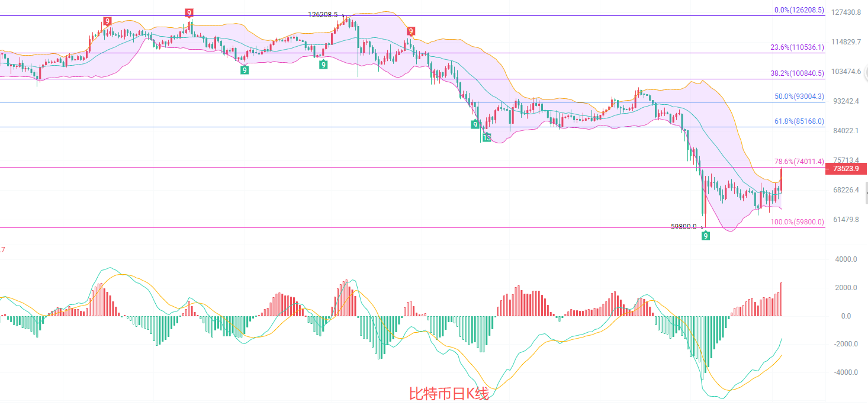The height and width of the screenshot is (405, 868).
Task: Click the leftmost red 9 signal marker
Action: (x=107, y=21)
